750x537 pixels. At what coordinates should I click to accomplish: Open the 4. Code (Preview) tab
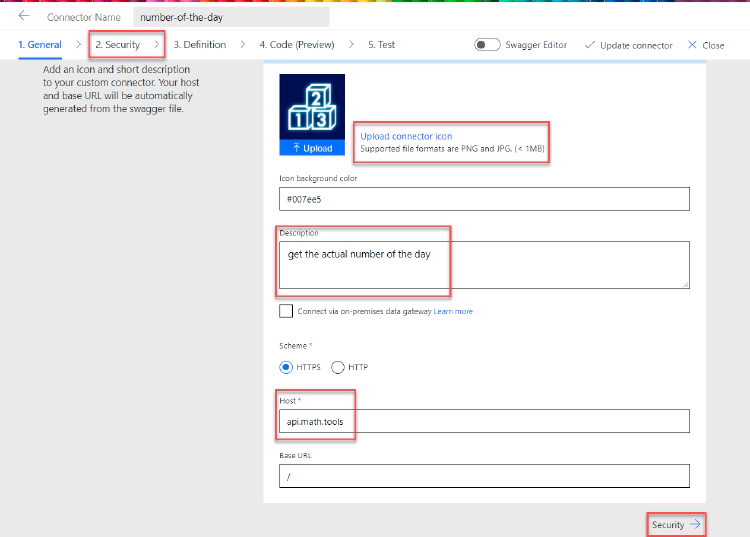[297, 44]
